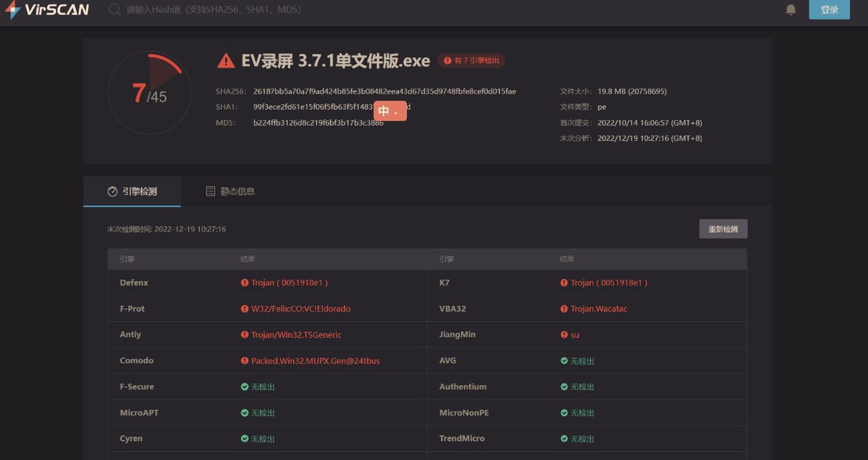Click the K7 detection alert icon
The height and width of the screenshot is (460, 868).
click(564, 283)
